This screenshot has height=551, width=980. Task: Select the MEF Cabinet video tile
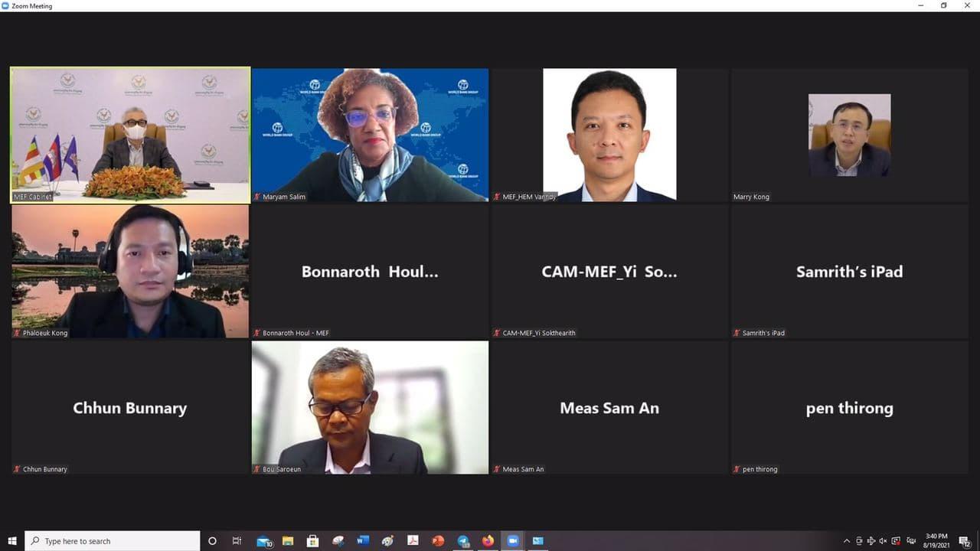130,135
